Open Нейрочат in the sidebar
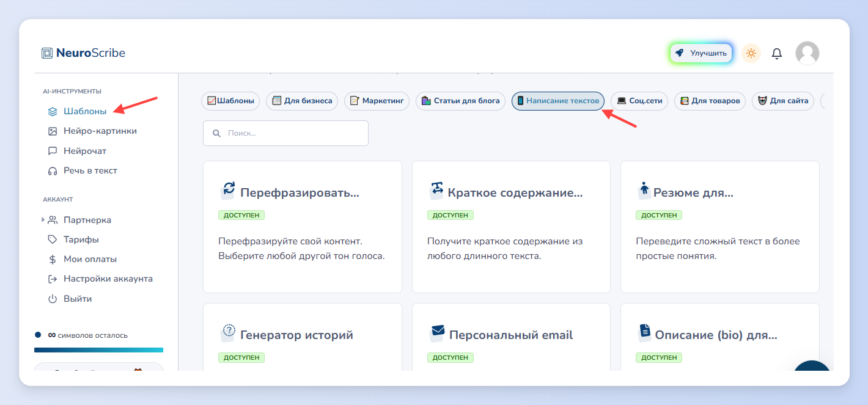Image resolution: width=868 pixels, height=405 pixels. point(85,151)
